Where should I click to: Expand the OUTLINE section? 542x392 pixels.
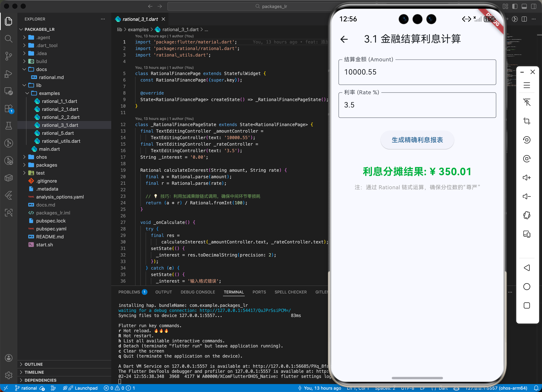(x=34, y=364)
